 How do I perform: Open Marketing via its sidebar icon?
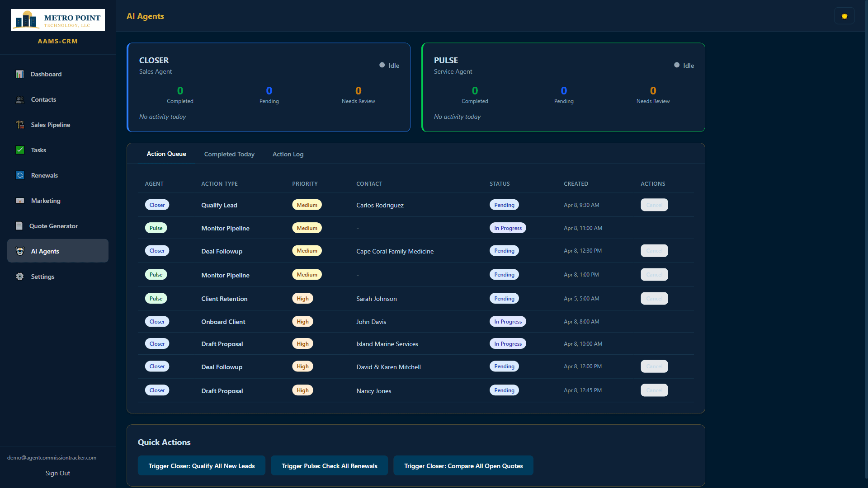pyautogui.click(x=20, y=201)
